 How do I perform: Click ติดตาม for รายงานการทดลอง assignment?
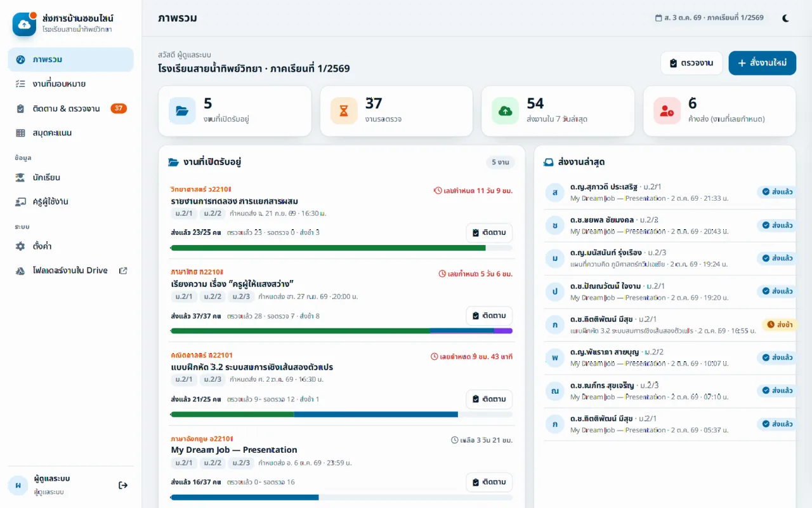(489, 232)
